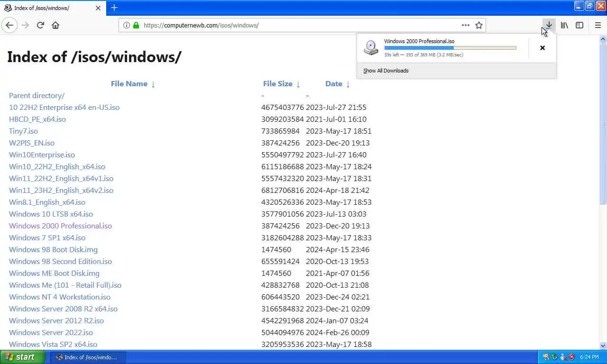Sort listing by File Size

click(x=278, y=83)
